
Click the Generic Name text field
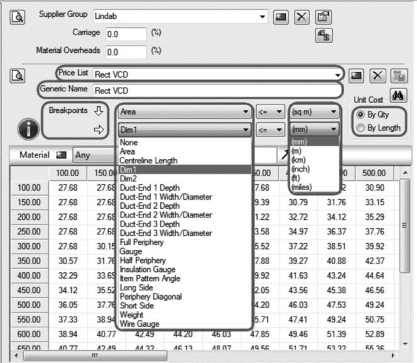pos(217,90)
